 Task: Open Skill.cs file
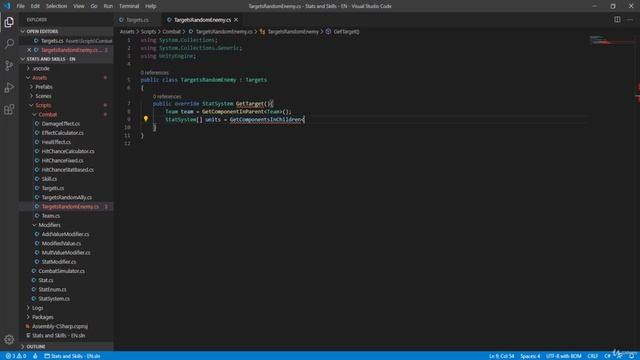point(49,179)
